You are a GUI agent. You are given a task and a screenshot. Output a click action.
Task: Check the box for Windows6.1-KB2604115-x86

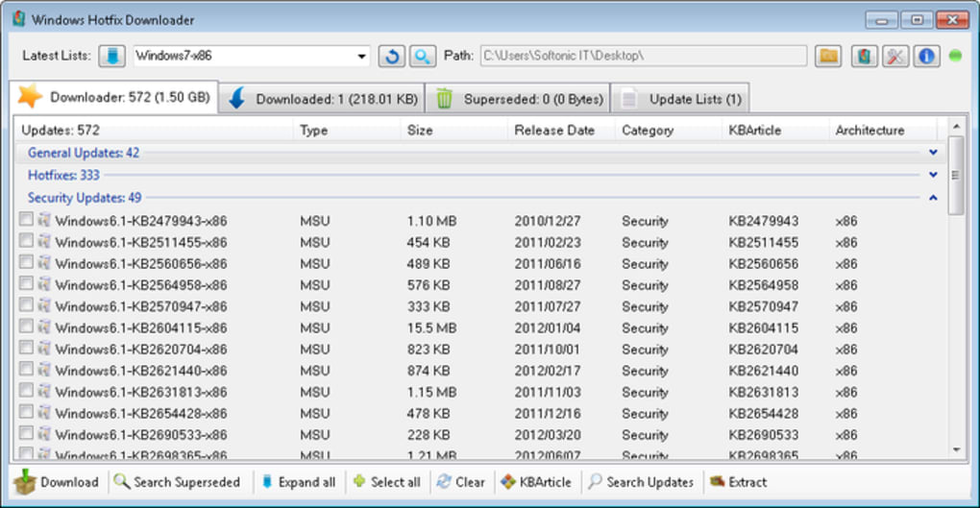26,327
